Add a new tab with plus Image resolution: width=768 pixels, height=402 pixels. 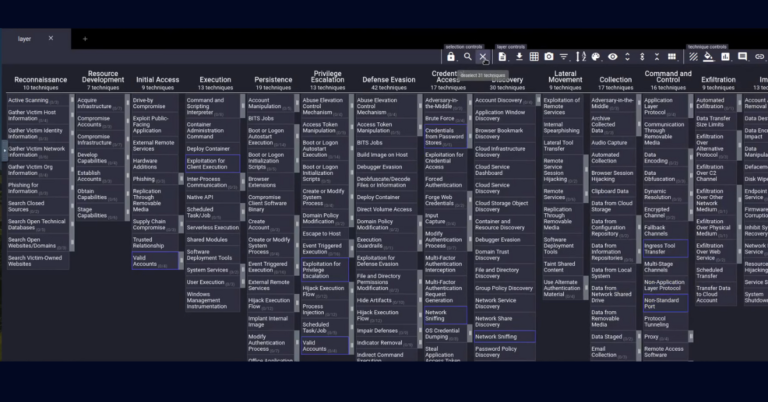pos(85,39)
